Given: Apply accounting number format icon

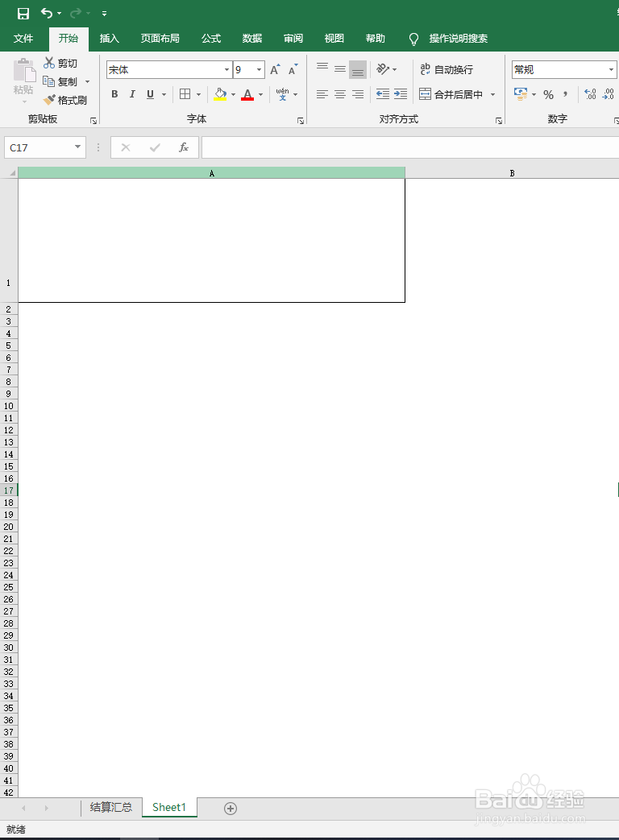Looking at the screenshot, I should coord(521,94).
